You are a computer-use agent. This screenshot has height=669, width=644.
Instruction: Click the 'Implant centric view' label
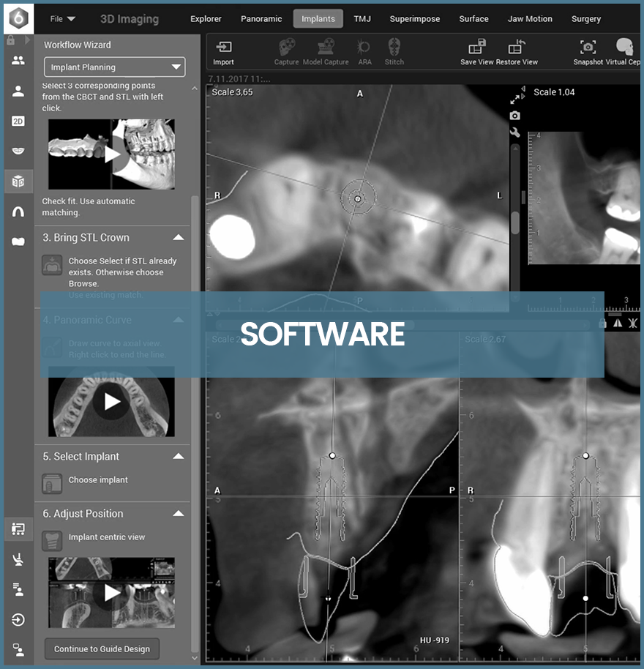point(107,537)
